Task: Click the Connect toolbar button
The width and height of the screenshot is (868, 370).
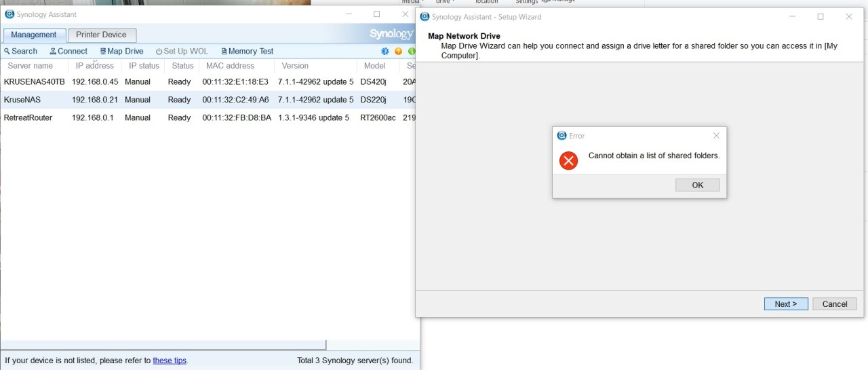Action: pyautogui.click(x=68, y=52)
